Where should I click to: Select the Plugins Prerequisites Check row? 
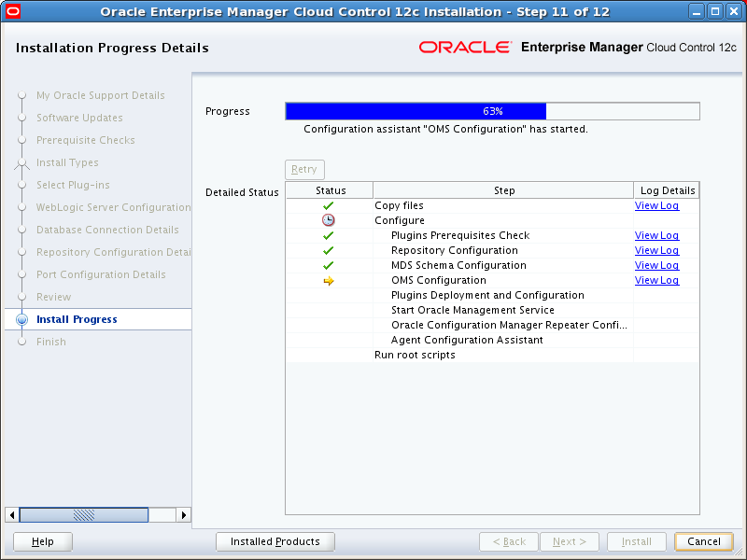[493, 236]
